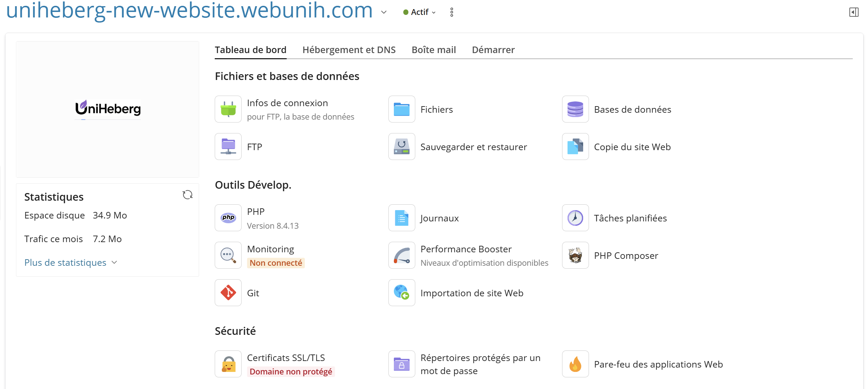Screen dimensions: 868x389
Task: Click the UniHeberg website preview thumbnail
Action: pos(108,109)
